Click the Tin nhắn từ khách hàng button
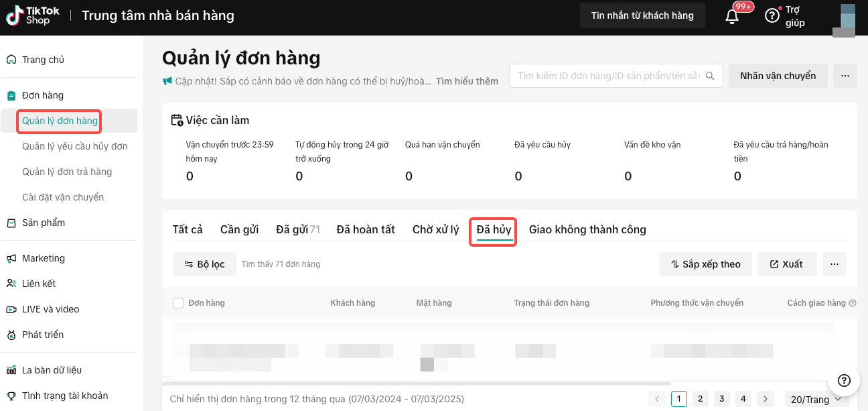The width and height of the screenshot is (868, 411). (642, 15)
